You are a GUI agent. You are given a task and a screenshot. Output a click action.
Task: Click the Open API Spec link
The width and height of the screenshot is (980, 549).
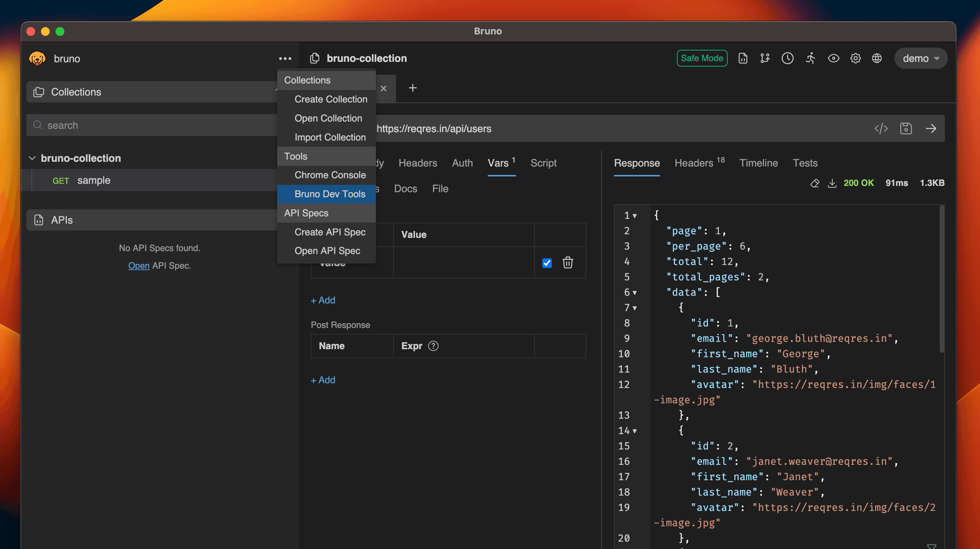click(x=139, y=266)
